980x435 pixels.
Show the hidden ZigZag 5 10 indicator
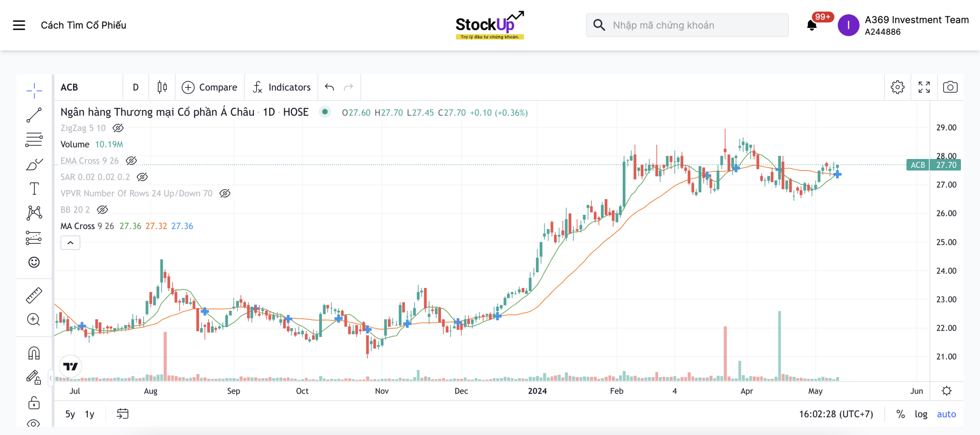[x=118, y=128]
